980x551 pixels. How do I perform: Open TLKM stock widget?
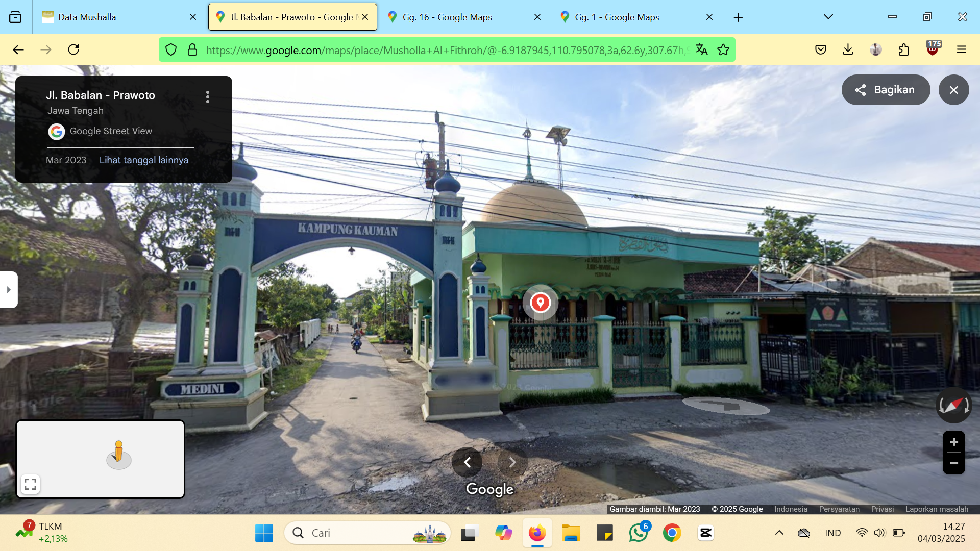(42, 533)
